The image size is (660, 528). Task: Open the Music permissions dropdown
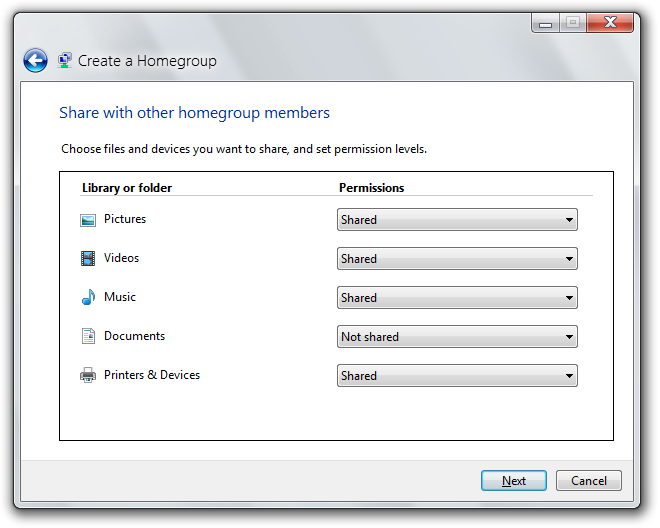pyautogui.click(x=457, y=298)
